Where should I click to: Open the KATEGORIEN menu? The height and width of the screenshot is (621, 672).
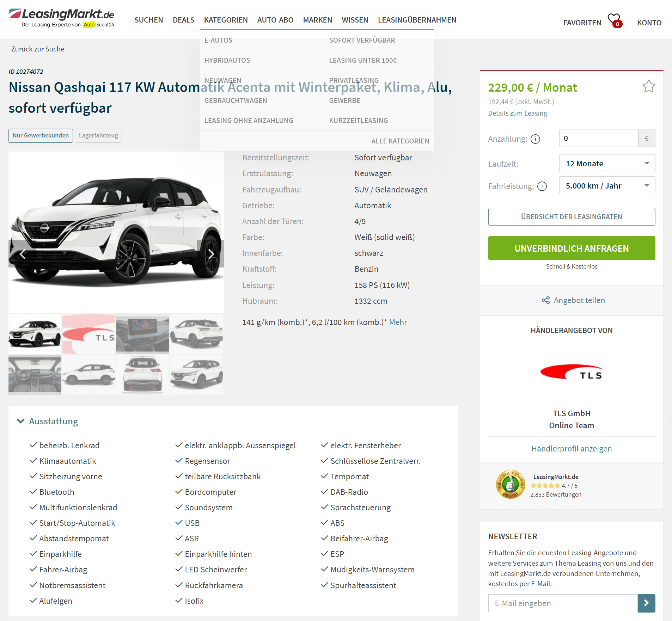click(226, 20)
